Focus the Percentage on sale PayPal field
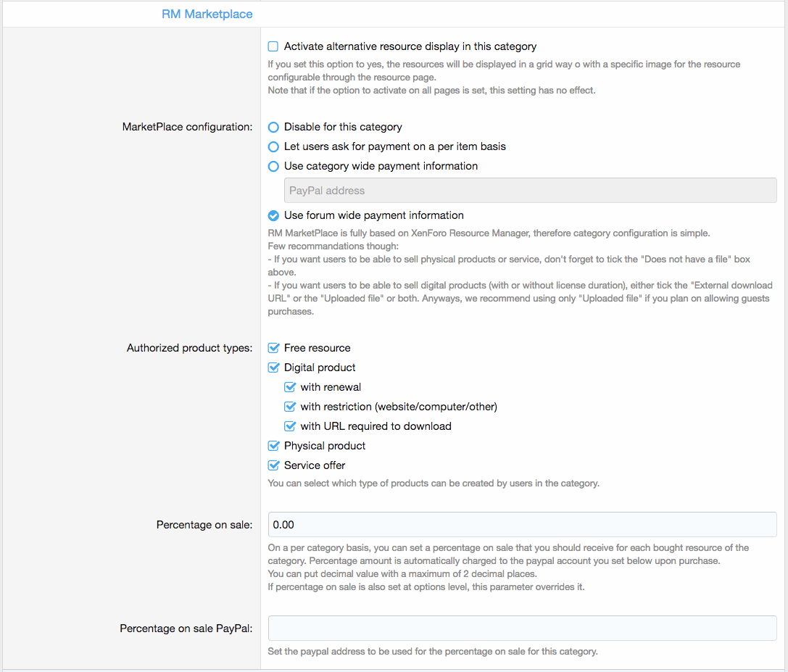 coord(522,629)
